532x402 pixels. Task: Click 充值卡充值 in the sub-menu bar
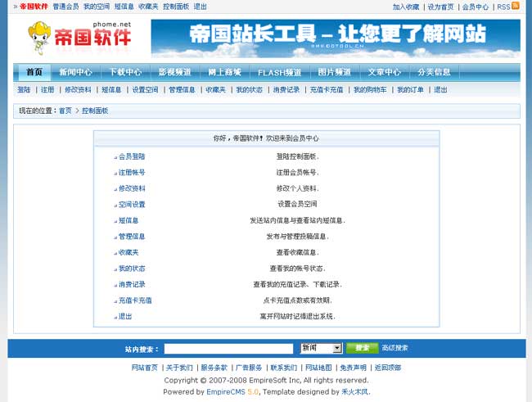(x=327, y=90)
